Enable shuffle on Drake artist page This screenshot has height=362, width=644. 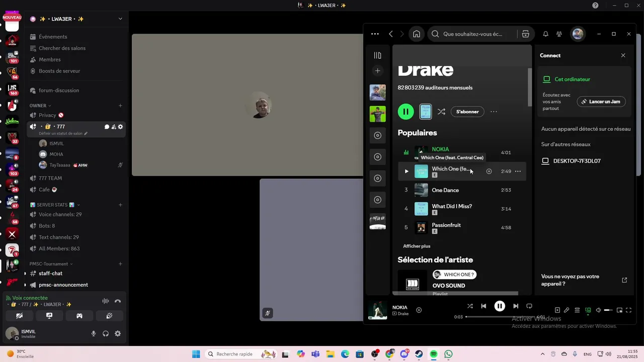pyautogui.click(x=441, y=112)
